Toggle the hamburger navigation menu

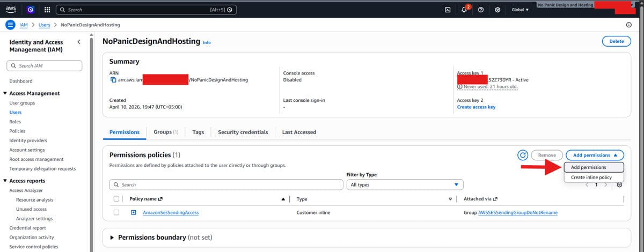pos(10,25)
